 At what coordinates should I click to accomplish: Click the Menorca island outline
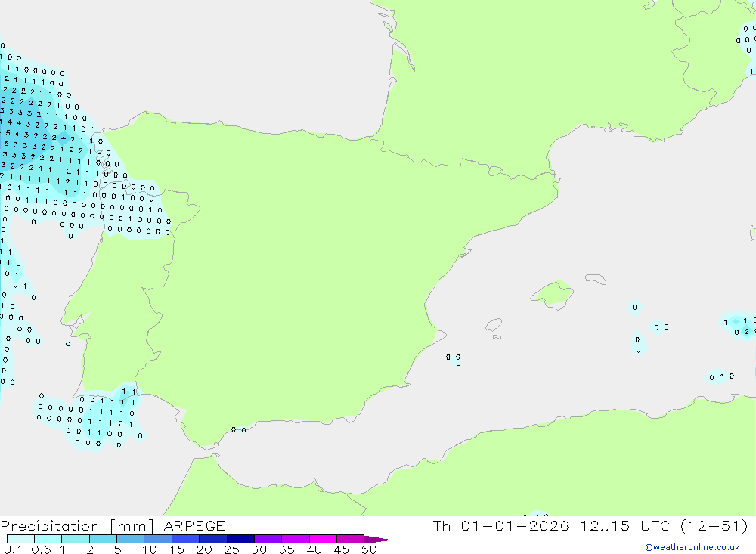pyautogui.click(x=596, y=279)
